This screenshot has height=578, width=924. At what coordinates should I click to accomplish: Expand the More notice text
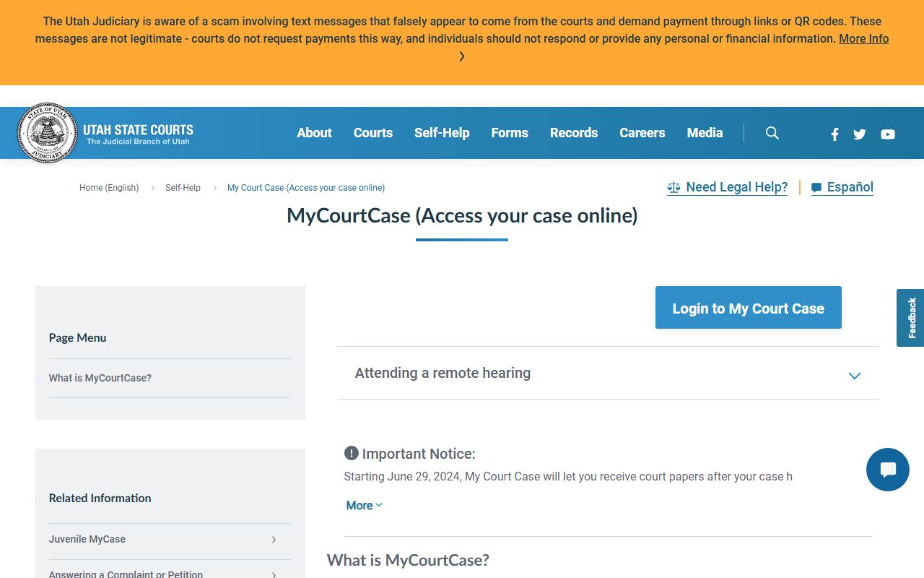[365, 506]
